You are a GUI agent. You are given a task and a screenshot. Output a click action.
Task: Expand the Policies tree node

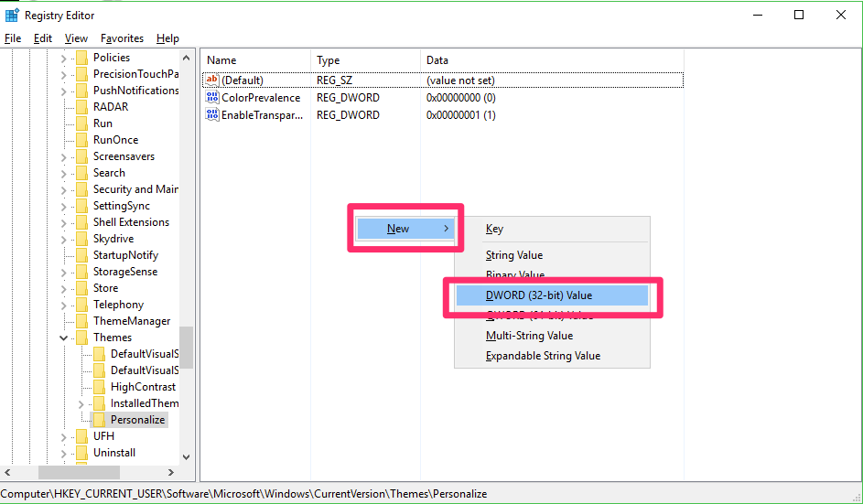pyautogui.click(x=64, y=58)
